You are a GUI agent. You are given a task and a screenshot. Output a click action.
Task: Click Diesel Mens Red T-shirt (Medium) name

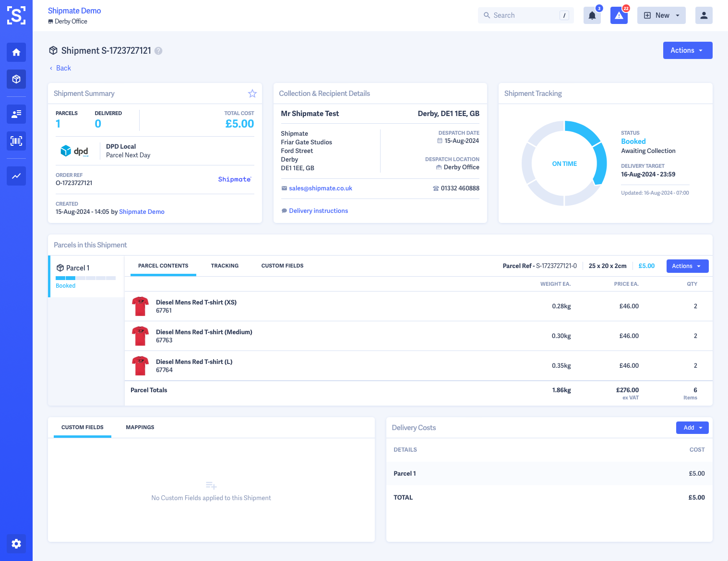[x=204, y=332]
